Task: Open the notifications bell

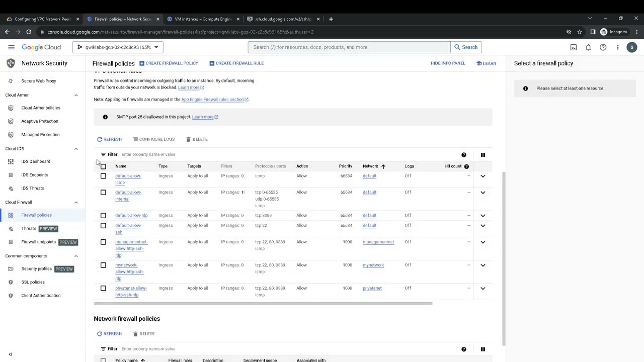Action: pyautogui.click(x=588, y=47)
